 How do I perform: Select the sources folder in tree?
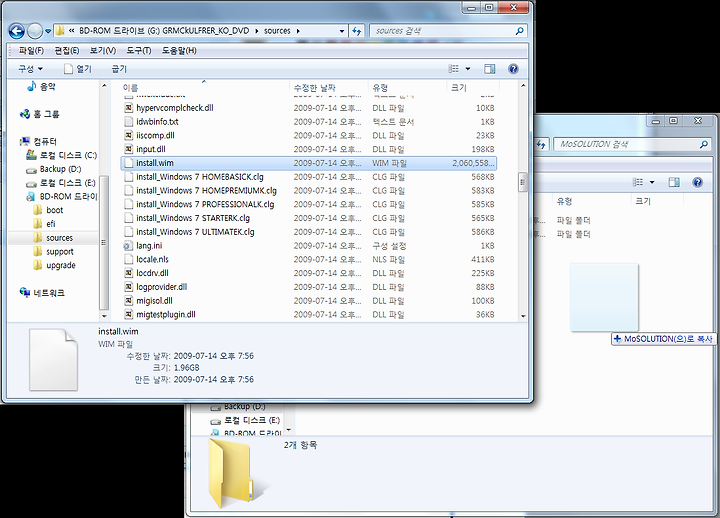click(x=53, y=238)
